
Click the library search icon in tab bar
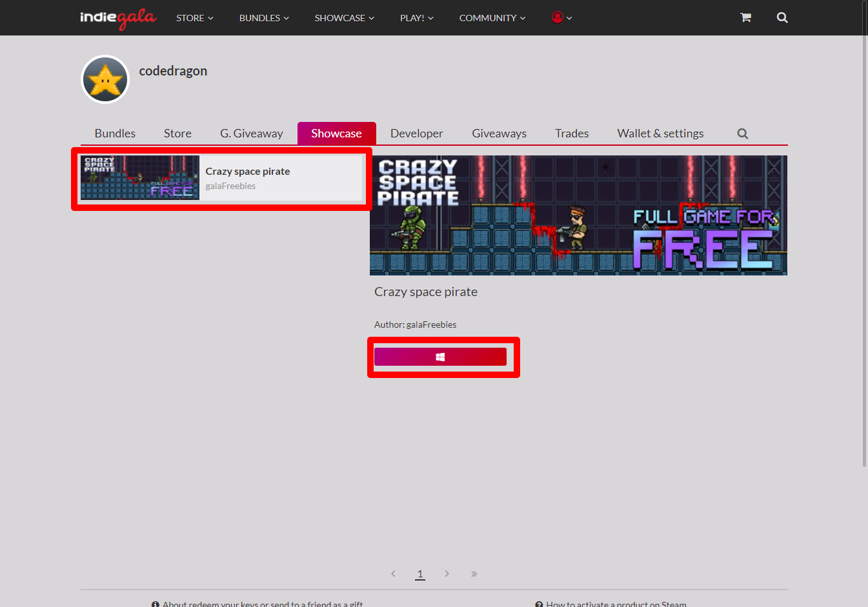coord(743,134)
